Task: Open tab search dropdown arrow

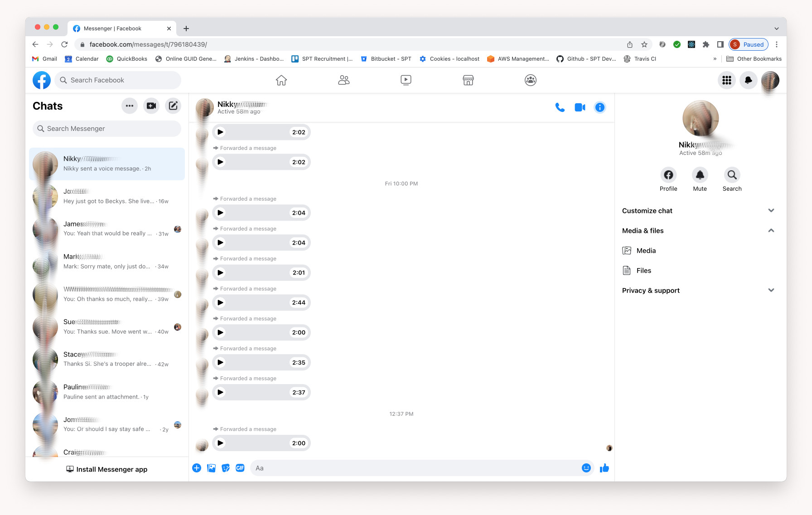Action: coord(777,29)
